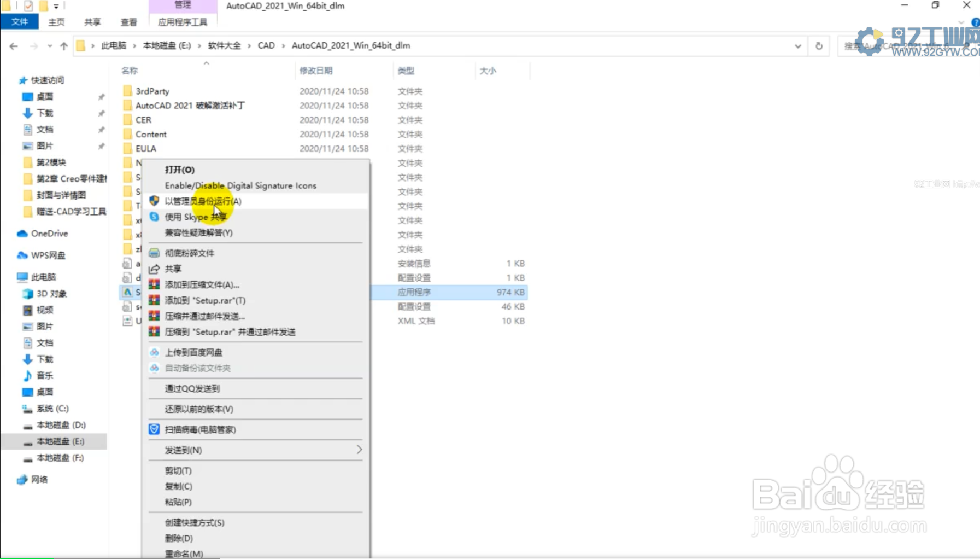Open the compatibility troubleshooter entry
The height and width of the screenshot is (559, 980).
198,232
